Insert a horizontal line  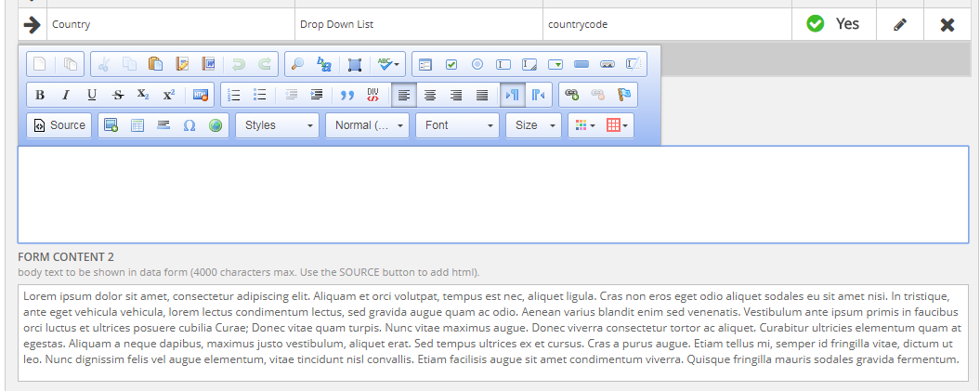163,125
